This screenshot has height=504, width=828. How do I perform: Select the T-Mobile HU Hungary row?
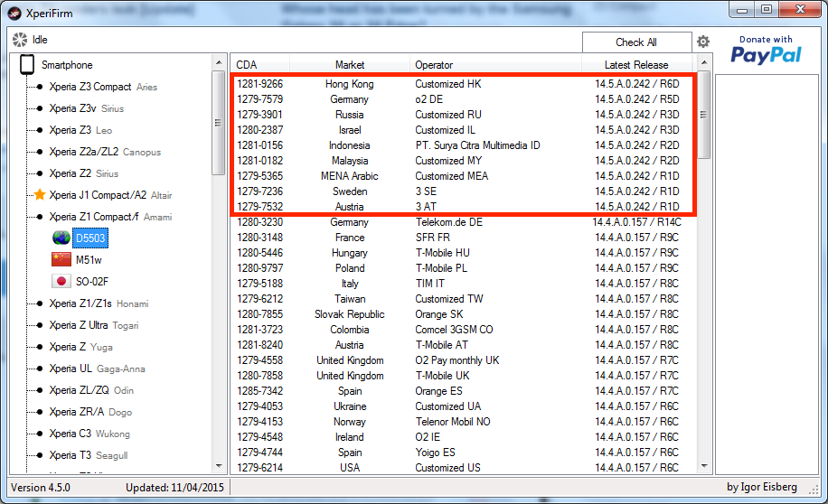(464, 253)
